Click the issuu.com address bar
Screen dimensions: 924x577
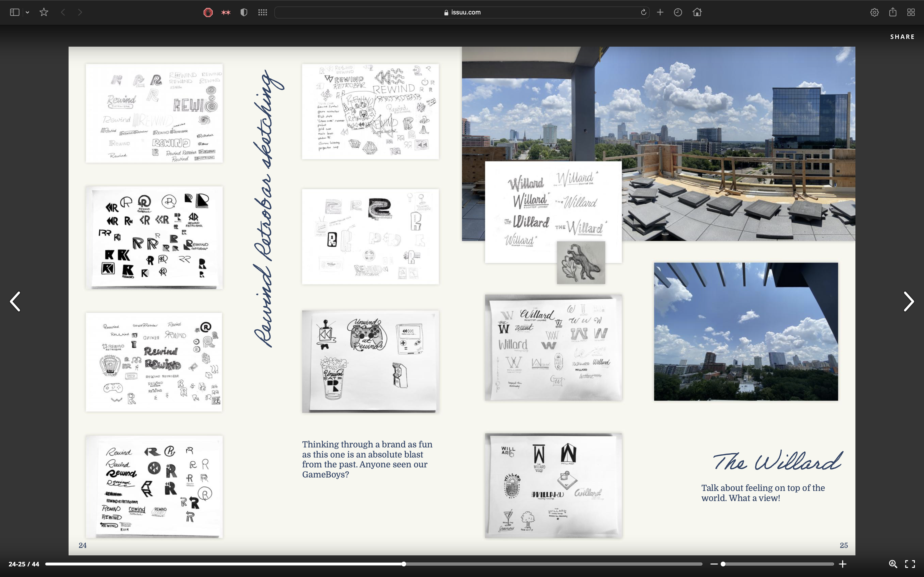462,12
